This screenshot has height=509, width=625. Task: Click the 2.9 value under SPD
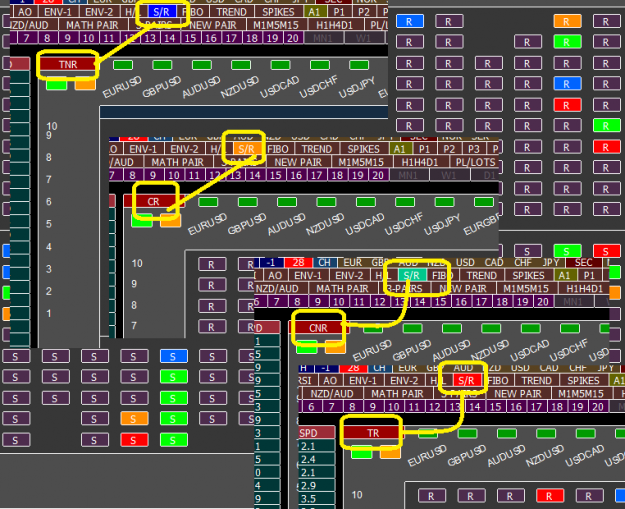[317, 485]
